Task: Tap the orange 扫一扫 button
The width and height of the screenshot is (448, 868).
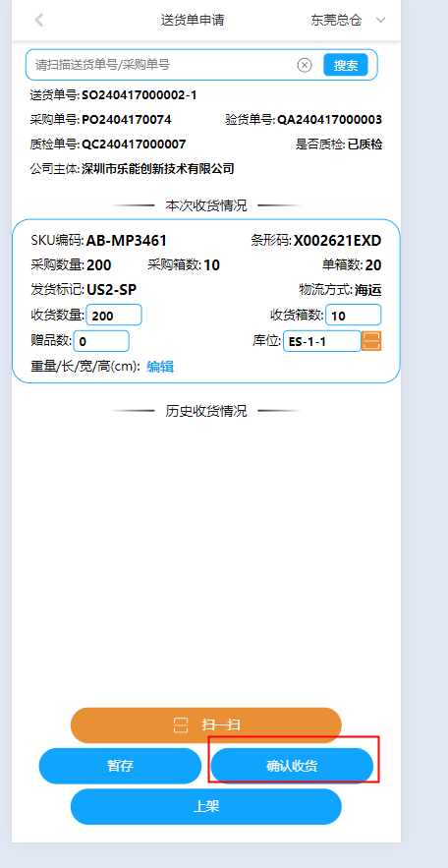Action: point(205,725)
